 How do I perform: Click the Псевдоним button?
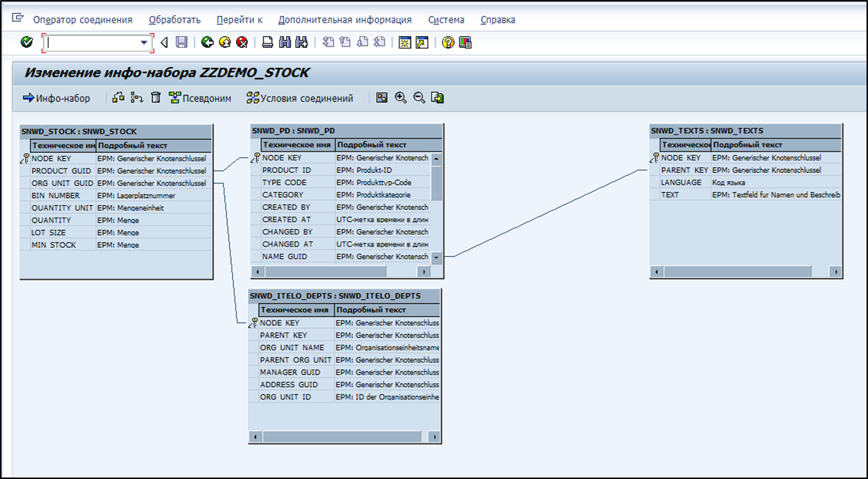coord(200,98)
